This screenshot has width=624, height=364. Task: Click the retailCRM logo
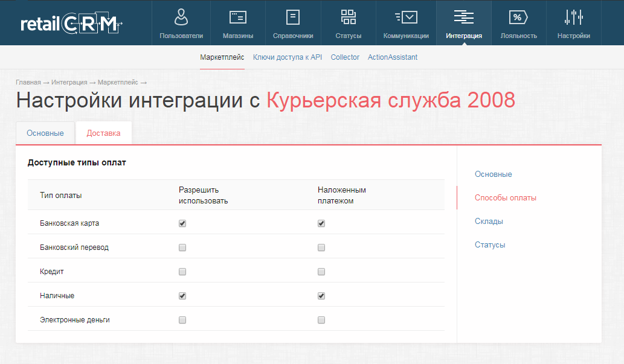click(x=71, y=24)
